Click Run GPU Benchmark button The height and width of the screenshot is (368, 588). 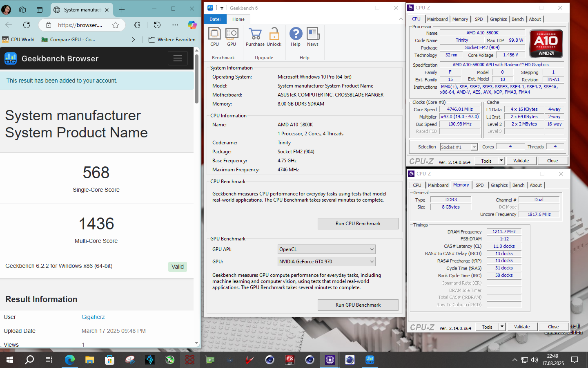point(358,305)
